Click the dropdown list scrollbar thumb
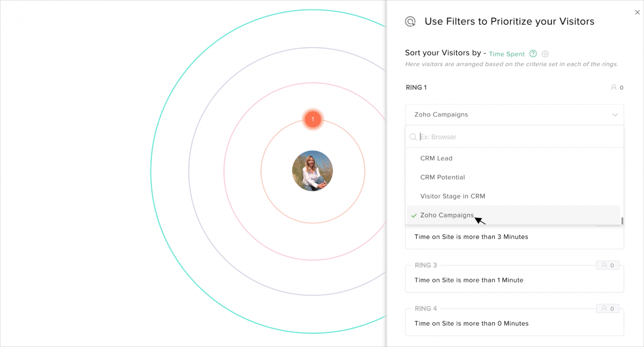644x347 pixels. (622, 221)
